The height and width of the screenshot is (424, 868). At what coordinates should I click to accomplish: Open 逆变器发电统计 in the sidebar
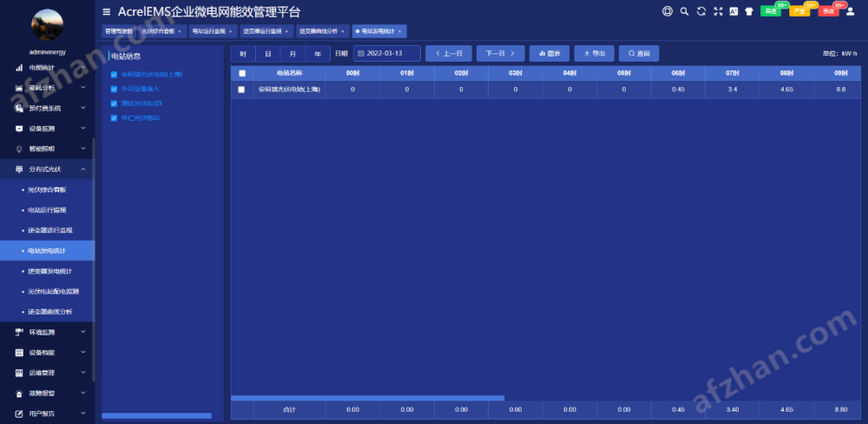(47, 271)
